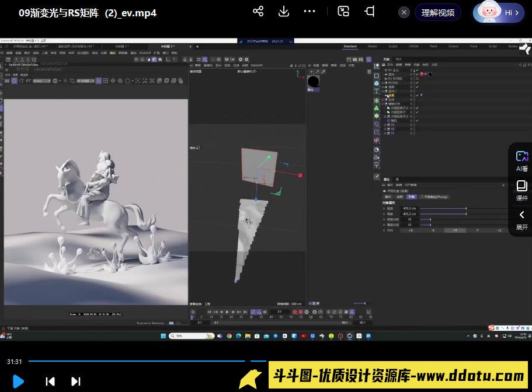Switch to the Sculpt layout tab

click(x=393, y=46)
